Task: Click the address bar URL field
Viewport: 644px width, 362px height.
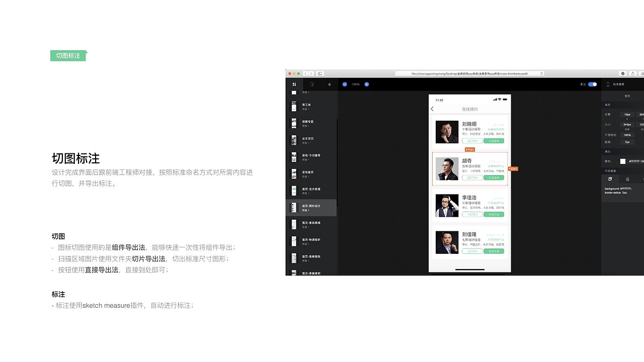Action: point(468,73)
